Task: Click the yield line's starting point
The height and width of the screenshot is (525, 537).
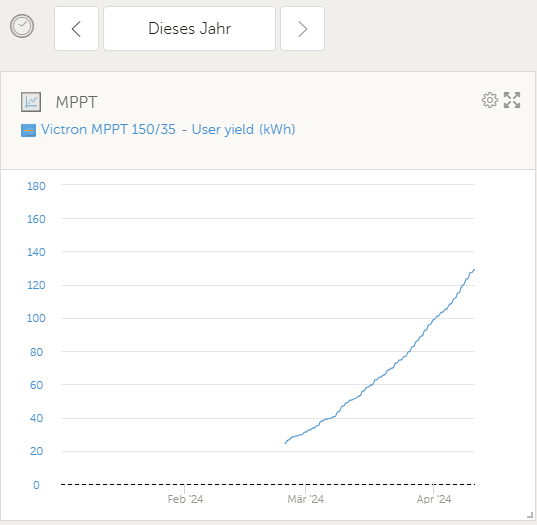Action: point(285,443)
